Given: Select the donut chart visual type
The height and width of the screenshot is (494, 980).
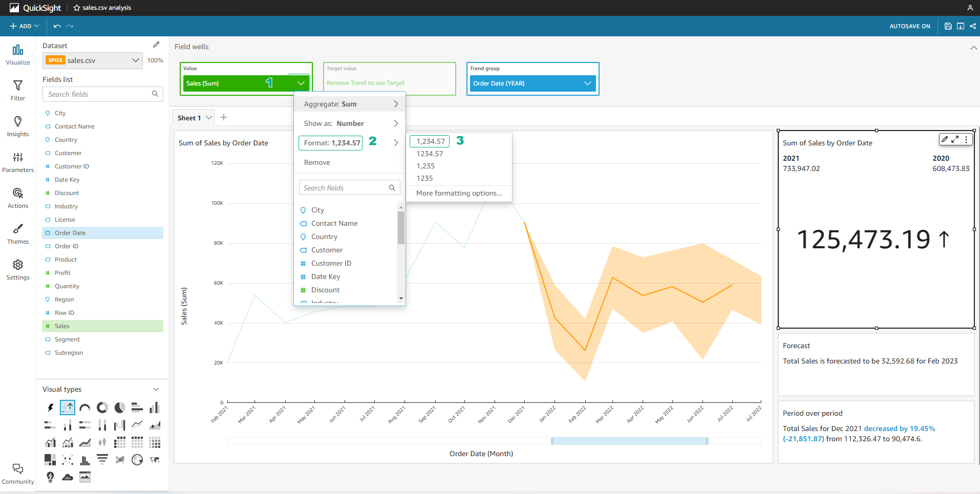Looking at the screenshot, I should click(x=102, y=407).
